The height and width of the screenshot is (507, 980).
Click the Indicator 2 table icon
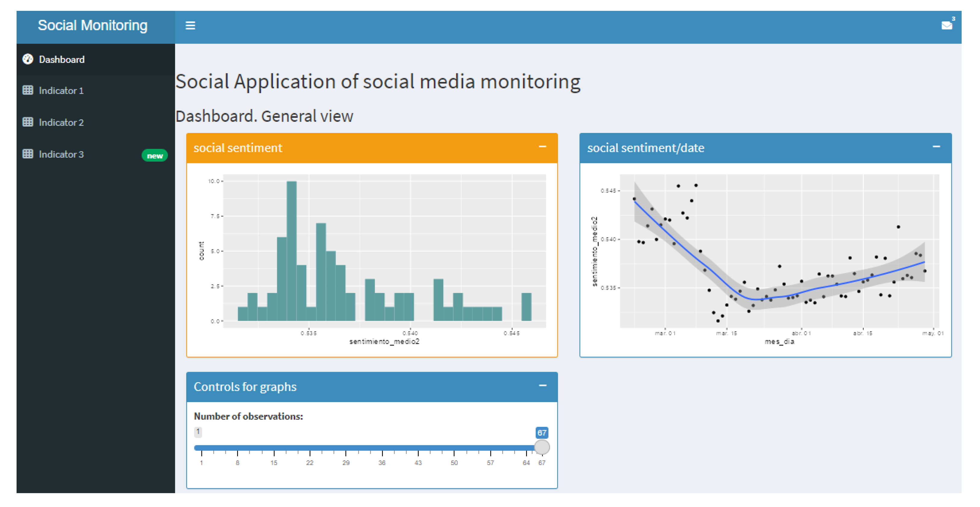click(28, 122)
